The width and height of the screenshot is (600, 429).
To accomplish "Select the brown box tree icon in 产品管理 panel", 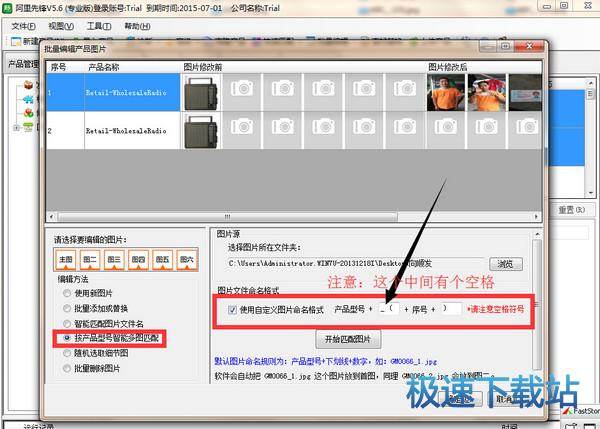I will point(29,85).
